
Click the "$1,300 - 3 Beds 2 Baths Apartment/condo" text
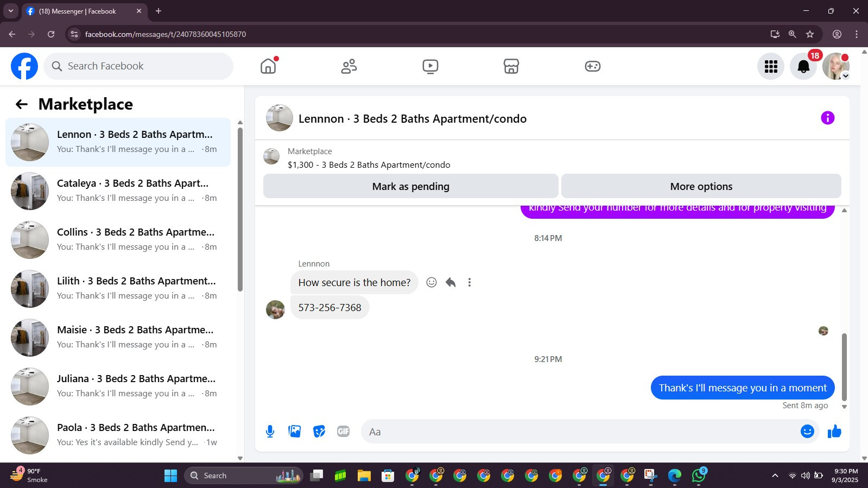pyautogui.click(x=369, y=165)
